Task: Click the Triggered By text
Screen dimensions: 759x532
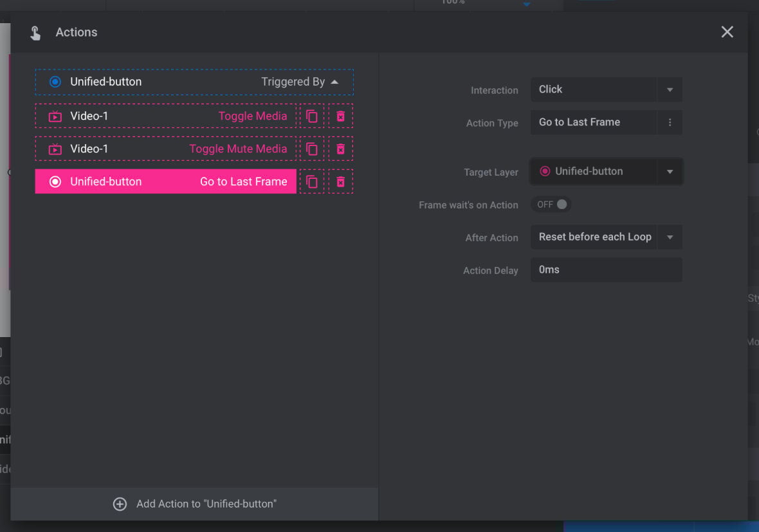Action: pyautogui.click(x=293, y=82)
